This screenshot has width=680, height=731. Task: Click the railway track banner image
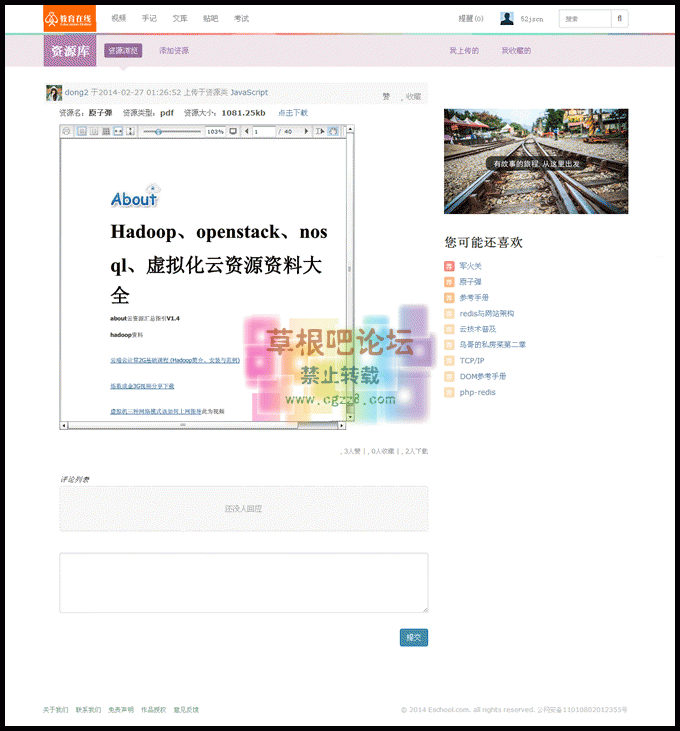pos(536,161)
